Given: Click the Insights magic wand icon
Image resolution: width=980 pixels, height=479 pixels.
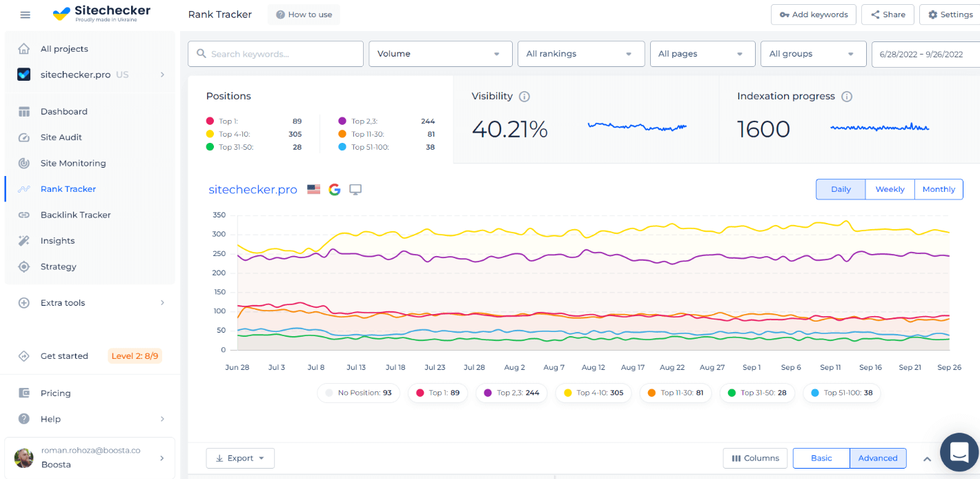Looking at the screenshot, I should tap(24, 241).
